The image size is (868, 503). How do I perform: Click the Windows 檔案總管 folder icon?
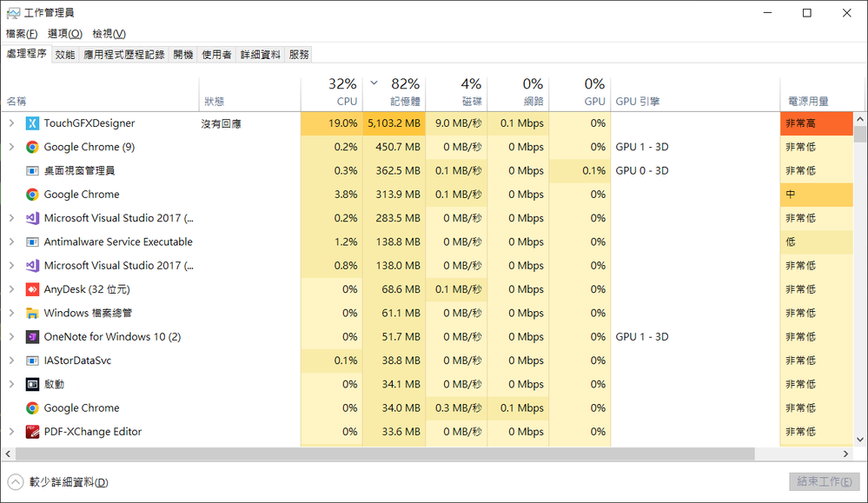coord(32,314)
